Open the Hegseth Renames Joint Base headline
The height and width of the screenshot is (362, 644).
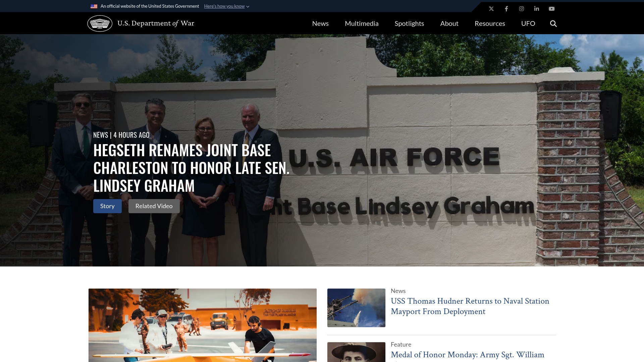pyautogui.click(x=191, y=168)
